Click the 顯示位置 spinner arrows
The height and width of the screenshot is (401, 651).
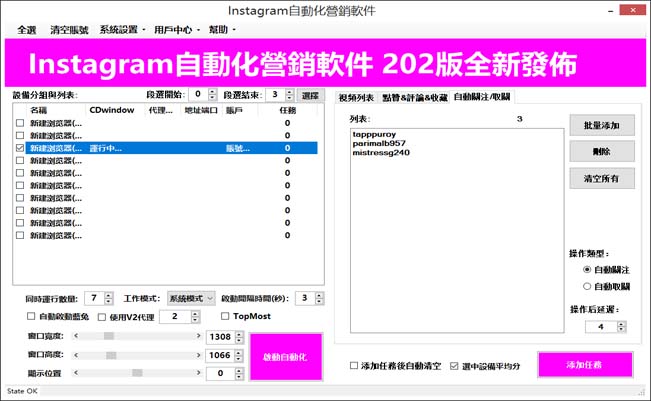(239, 374)
